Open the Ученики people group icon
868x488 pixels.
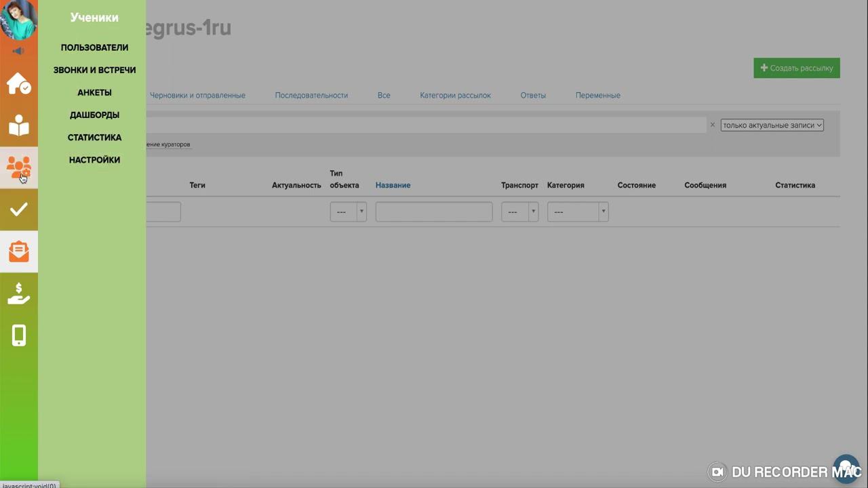pos(19,167)
